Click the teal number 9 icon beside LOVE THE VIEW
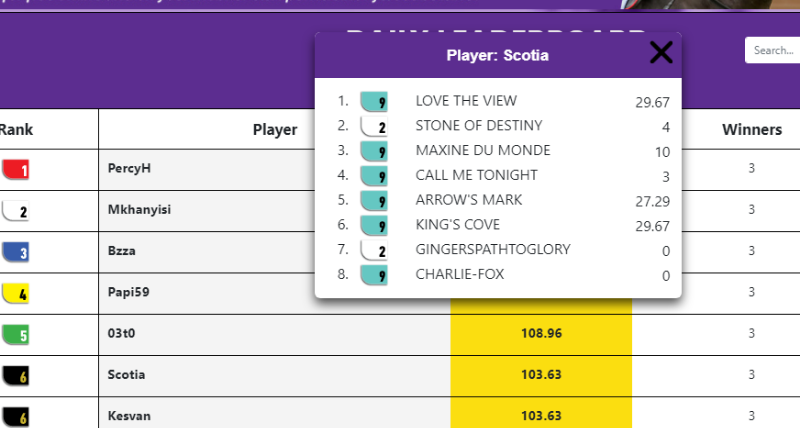This screenshot has width=800, height=428. [374, 101]
